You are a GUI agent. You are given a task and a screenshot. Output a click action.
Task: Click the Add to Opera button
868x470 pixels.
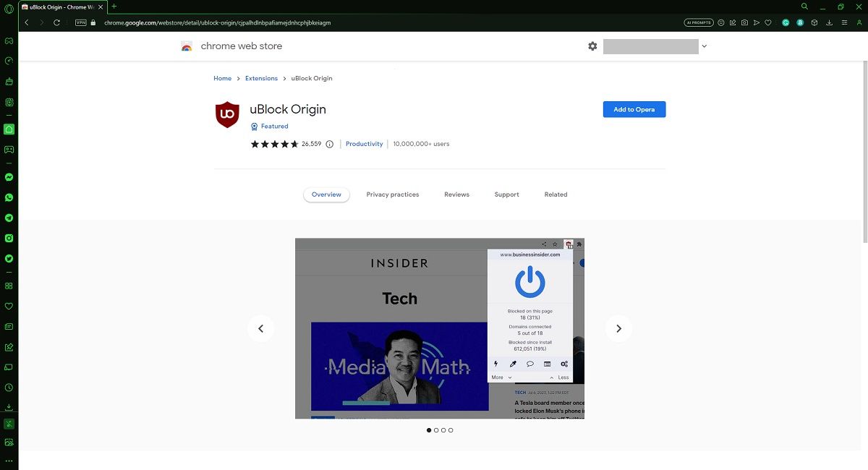[x=634, y=108]
